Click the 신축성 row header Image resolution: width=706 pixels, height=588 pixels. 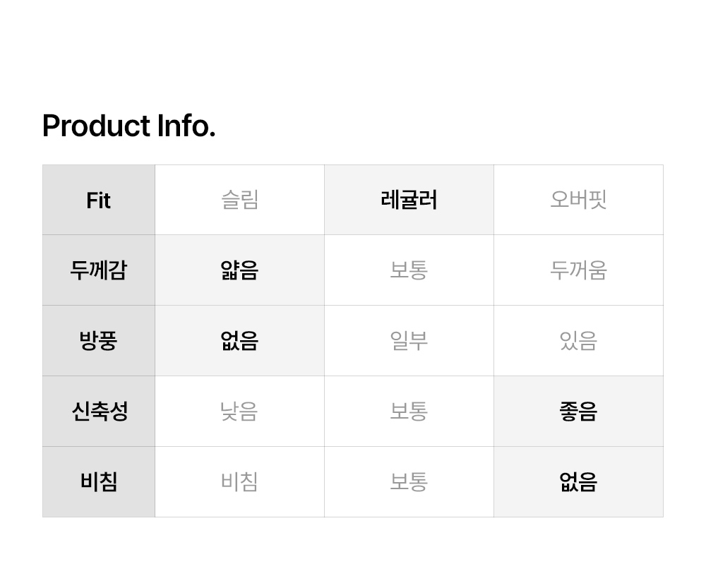coord(99,412)
